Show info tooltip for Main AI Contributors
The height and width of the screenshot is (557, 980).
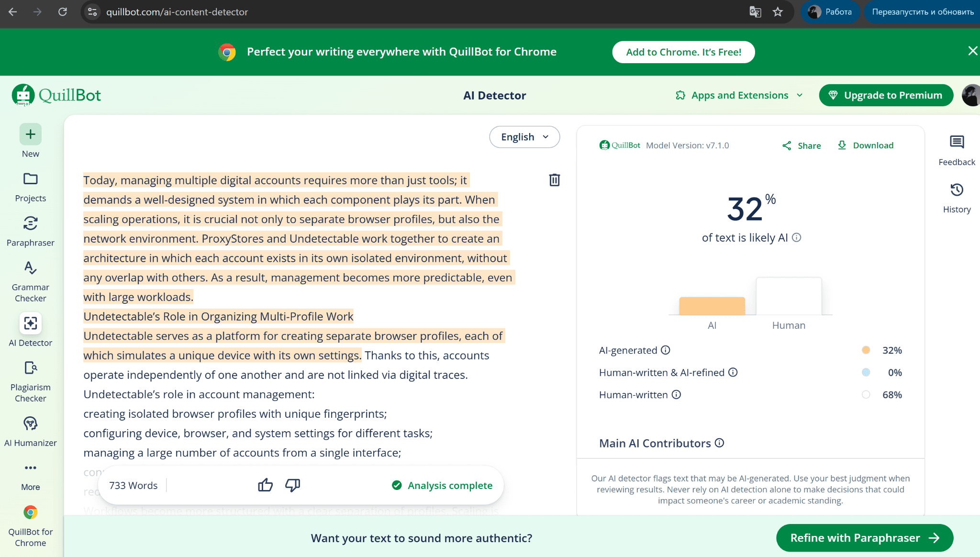(x=719, y=443)
